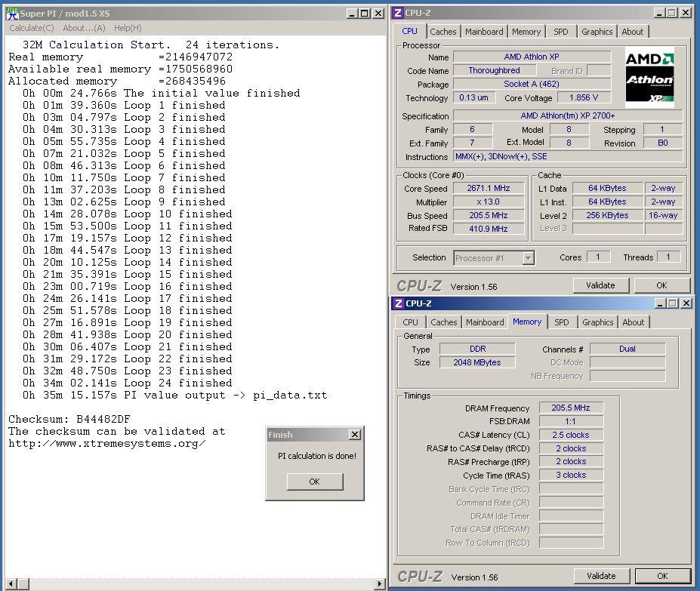Switch to Mainboard tab in lower CPU-Z window

[x=485, y=322]
